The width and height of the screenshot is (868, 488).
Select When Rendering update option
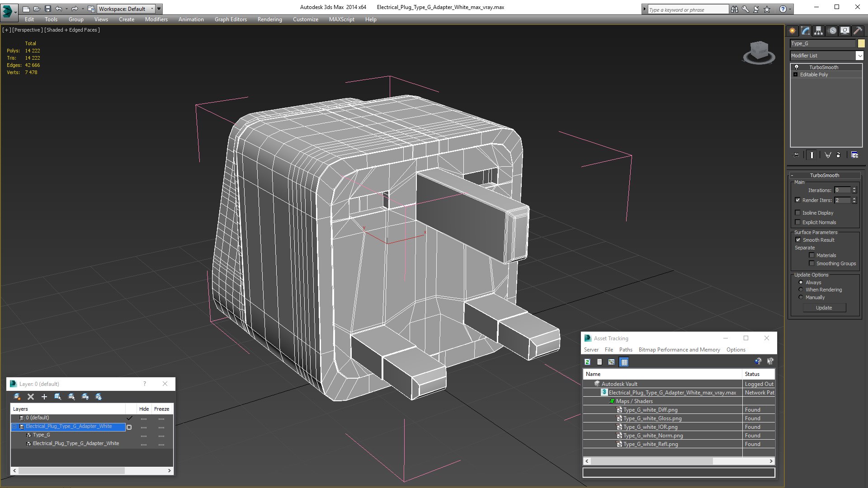coord(801,290)
